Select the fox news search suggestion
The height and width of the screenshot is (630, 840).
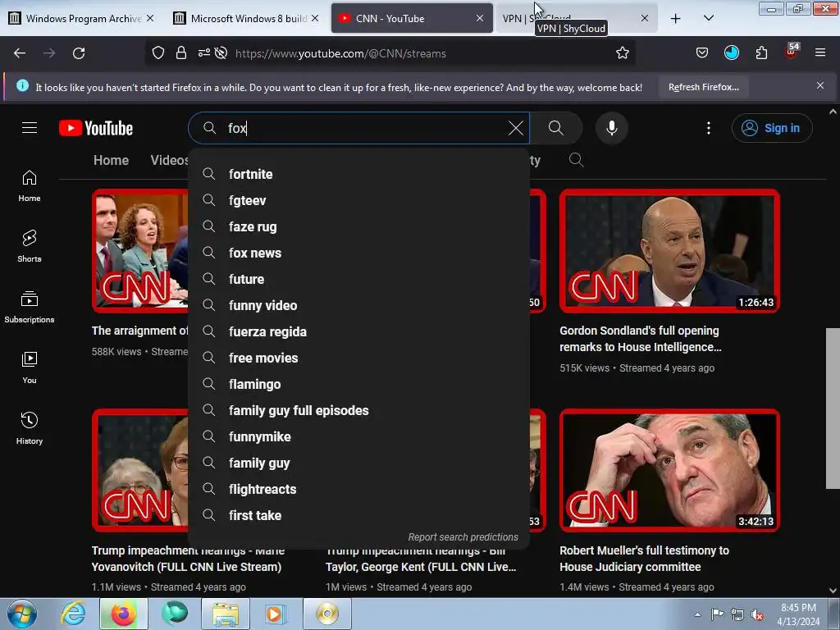point(359,253)
